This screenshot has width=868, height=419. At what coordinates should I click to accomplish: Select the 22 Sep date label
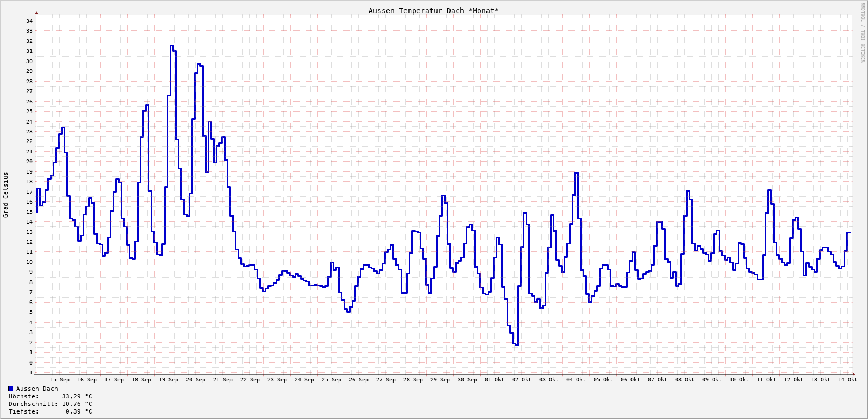(x=250, y=380)
